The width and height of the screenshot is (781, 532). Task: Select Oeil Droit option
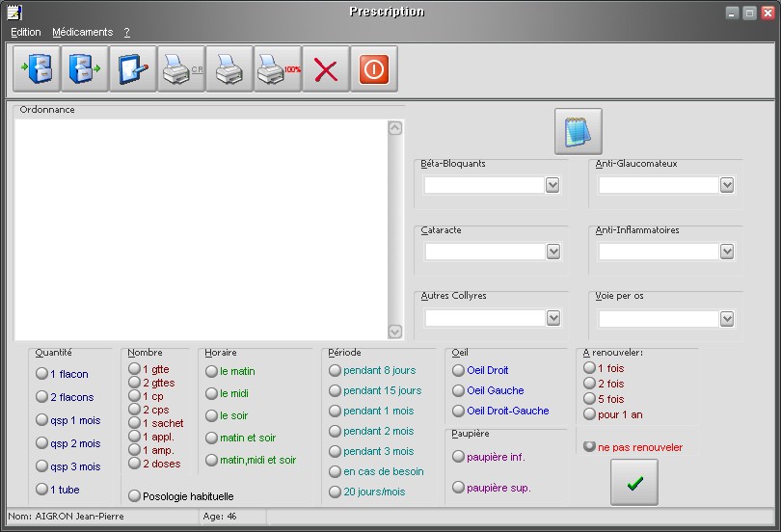[x=481, y=370]
